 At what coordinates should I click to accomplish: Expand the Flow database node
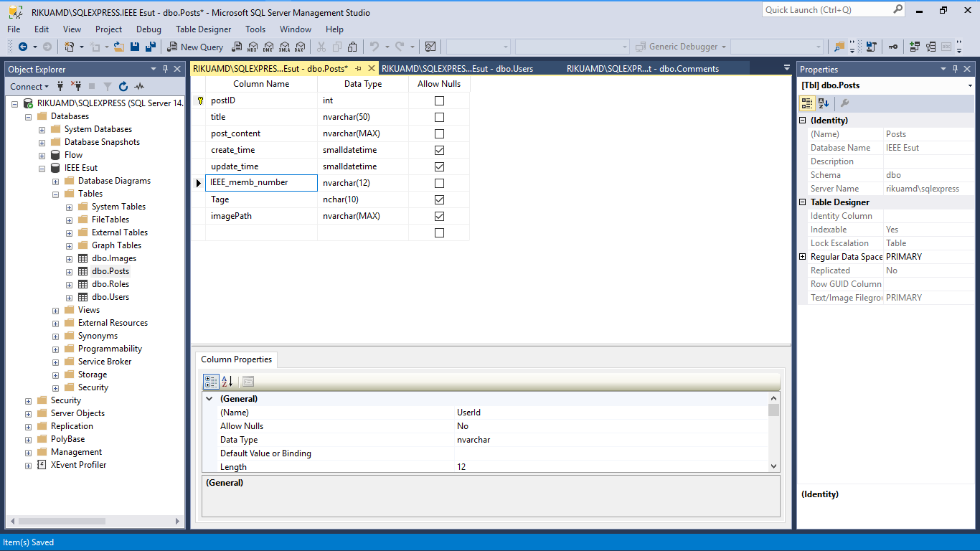pos(42,155)
